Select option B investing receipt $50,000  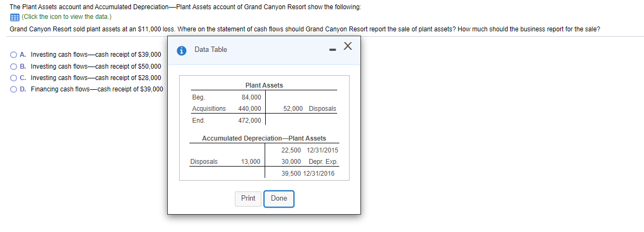[14, 66]
